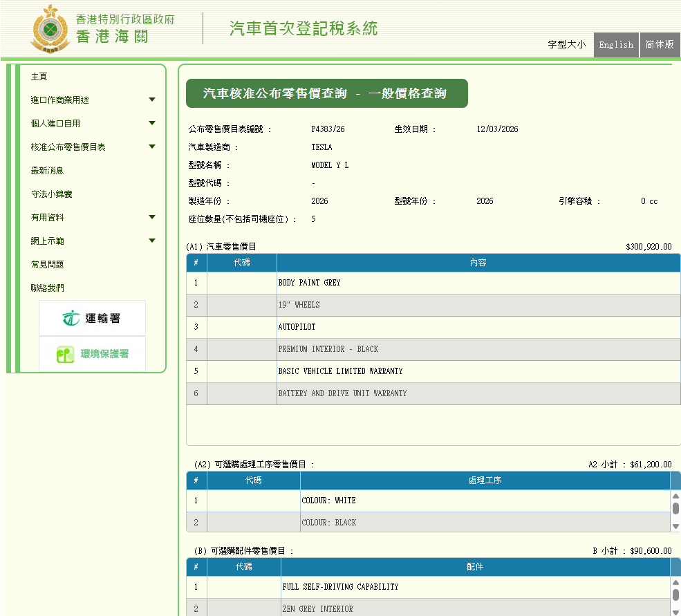This screenshot has width=681, height=616.
Task: Open the 環境保護署 logo link
Action: point(92,354)
